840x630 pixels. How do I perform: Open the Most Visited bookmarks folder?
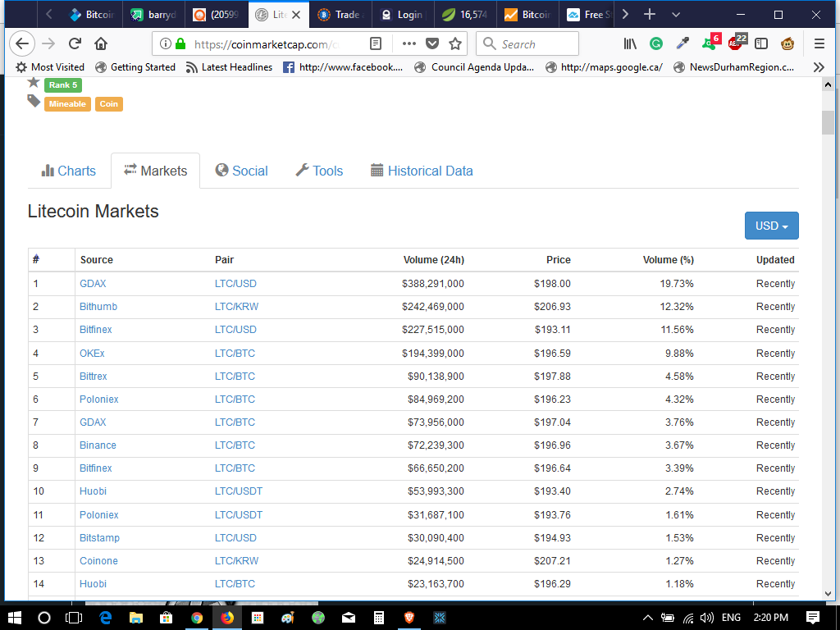(50, 67)
